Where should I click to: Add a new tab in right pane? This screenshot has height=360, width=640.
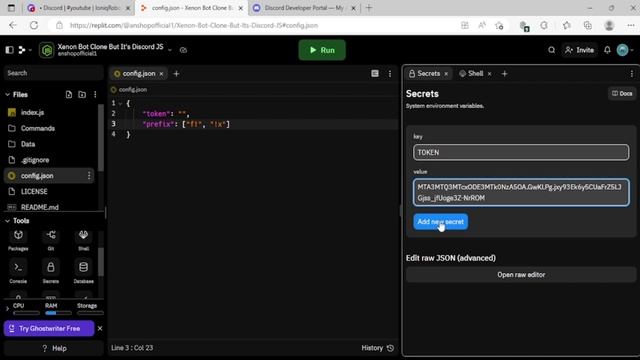click(x=504, y=74)
